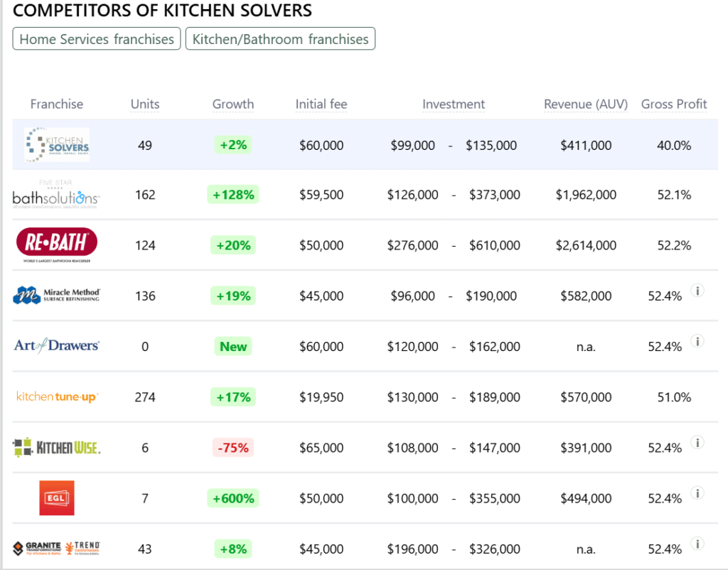Open the Granite Trend Transformations logo
728x570 pixels.
[57, 548]
